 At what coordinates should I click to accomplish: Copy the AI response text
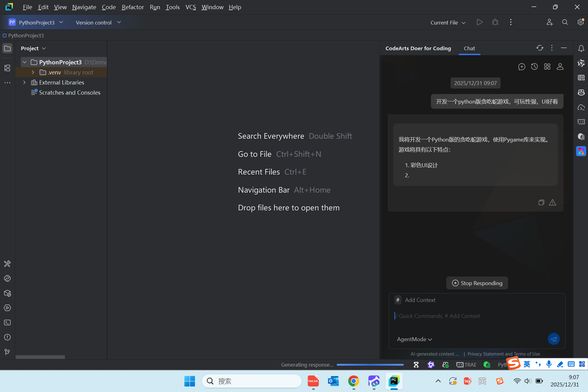(x=541, y=202)
